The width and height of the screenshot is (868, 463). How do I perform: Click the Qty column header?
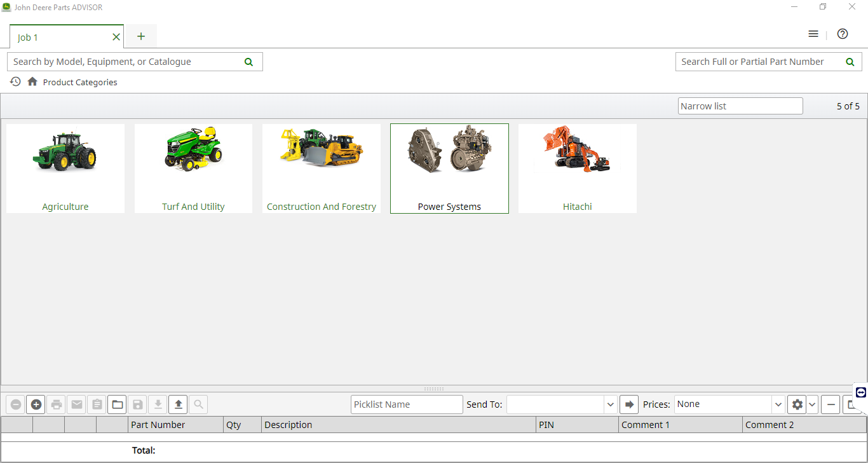coord(243,425)
